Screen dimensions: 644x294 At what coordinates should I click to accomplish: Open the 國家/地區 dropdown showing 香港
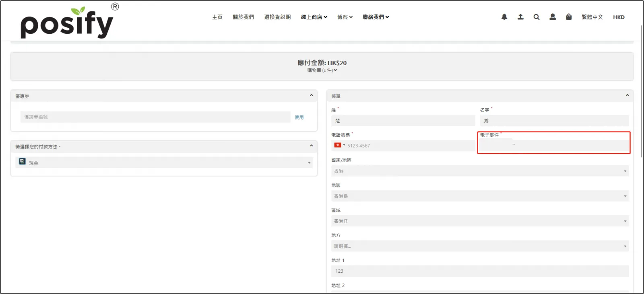tap(480, 171)
